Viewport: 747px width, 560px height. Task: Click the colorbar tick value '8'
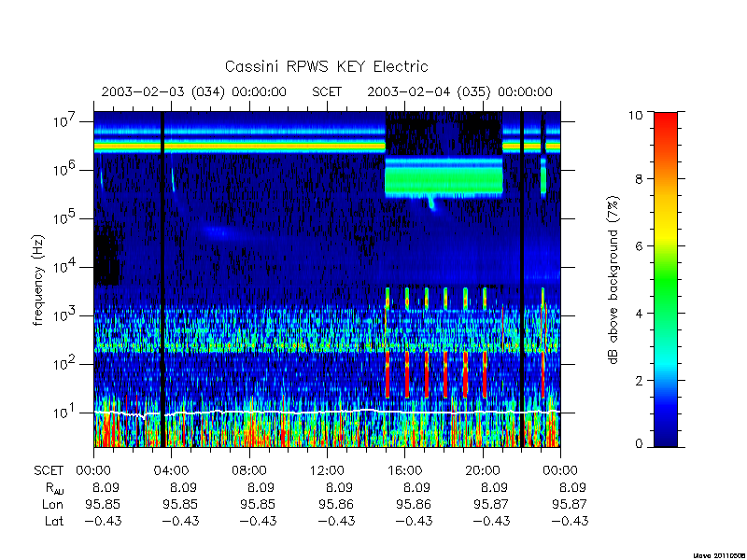(x=639, y=179)
